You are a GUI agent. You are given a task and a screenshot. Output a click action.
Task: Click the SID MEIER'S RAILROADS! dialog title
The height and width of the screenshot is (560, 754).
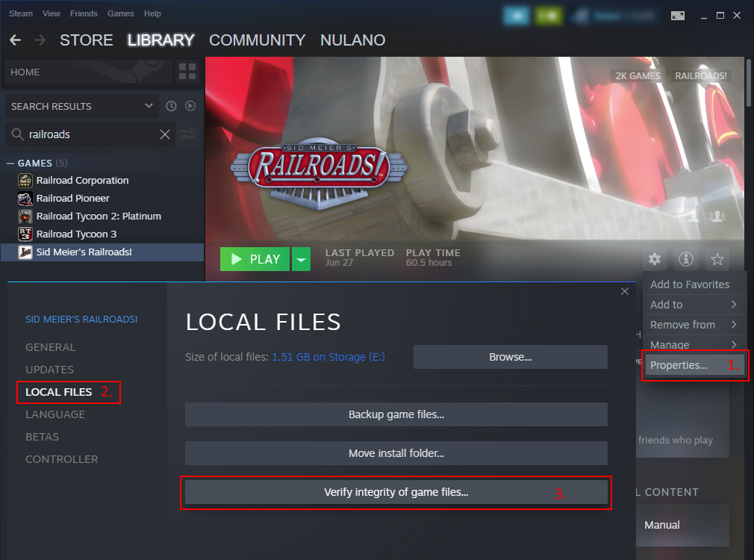pyautogui.click(x=82, y=319)
